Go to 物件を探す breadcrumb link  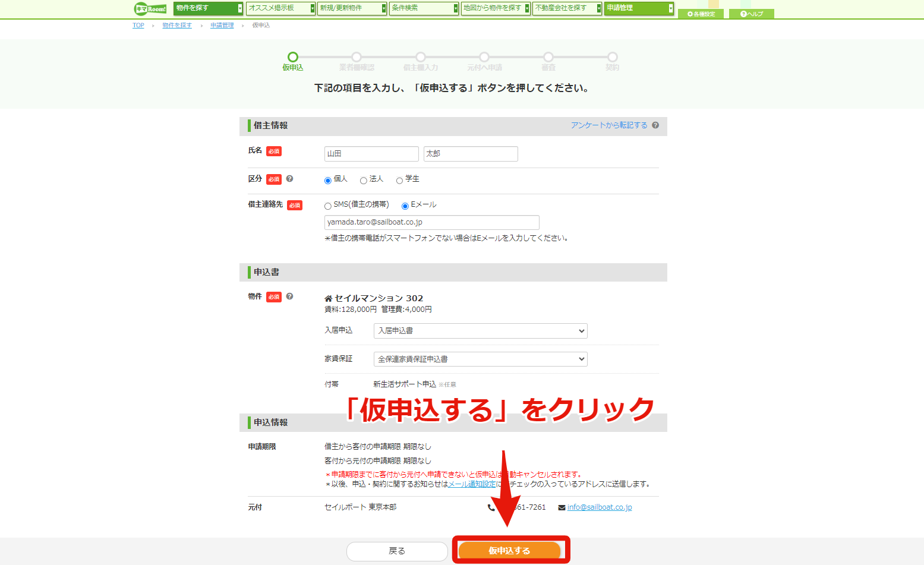[177, 26]
